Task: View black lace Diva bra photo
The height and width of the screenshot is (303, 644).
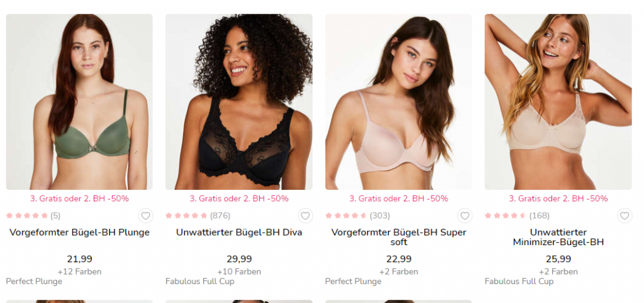Action: pyautogui.click(x=239, y=102)
